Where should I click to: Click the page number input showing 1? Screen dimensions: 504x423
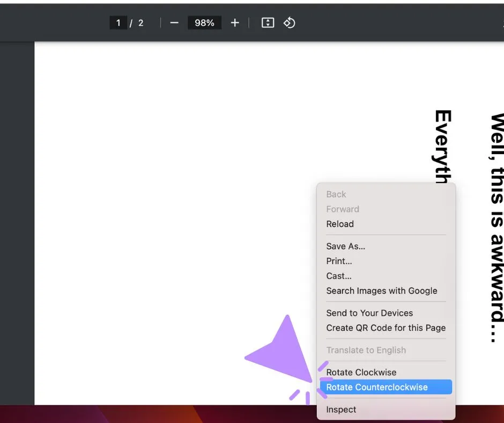pos(118,23)
